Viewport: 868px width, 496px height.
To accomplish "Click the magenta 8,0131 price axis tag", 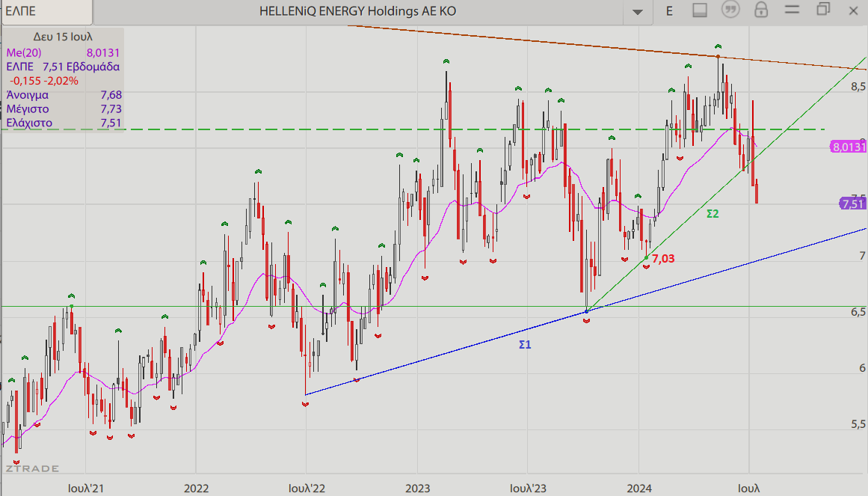I will [x=849, y=147].
